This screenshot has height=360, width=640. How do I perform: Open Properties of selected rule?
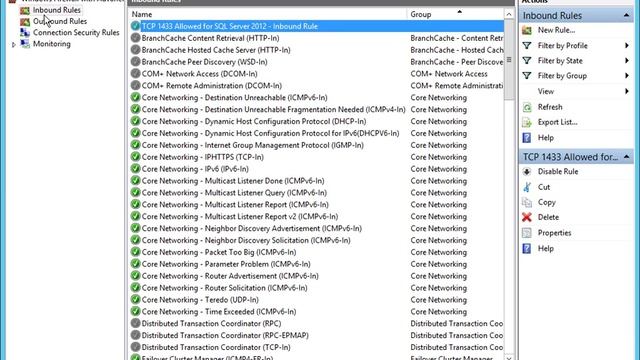point(554,233)
